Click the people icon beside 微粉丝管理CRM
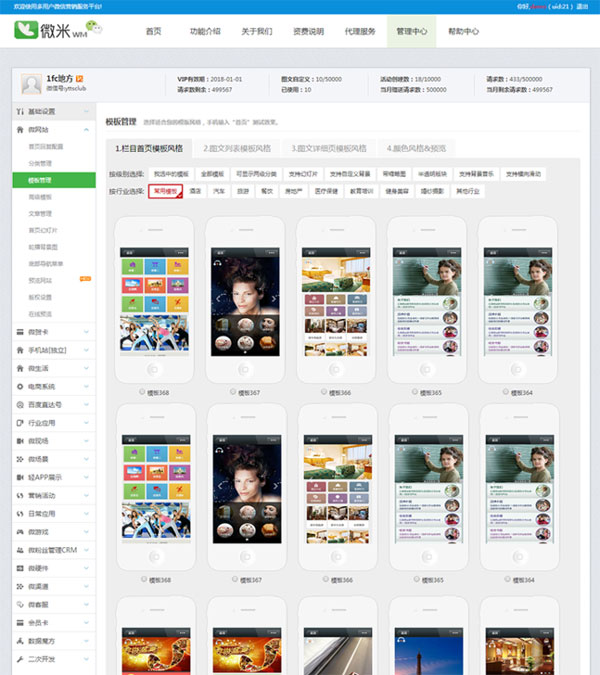Viewport: 600px width, 675px height. 20,550
